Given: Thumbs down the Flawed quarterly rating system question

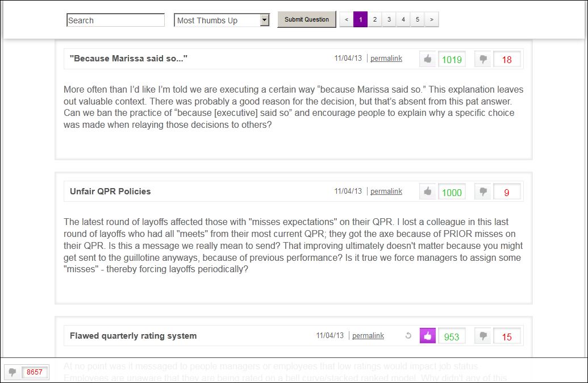Looking at the screenshot, I should [483, 336].
